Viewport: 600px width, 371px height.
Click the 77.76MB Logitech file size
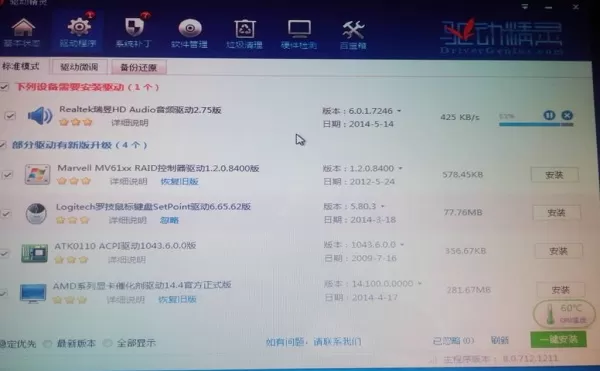[463, 212]
